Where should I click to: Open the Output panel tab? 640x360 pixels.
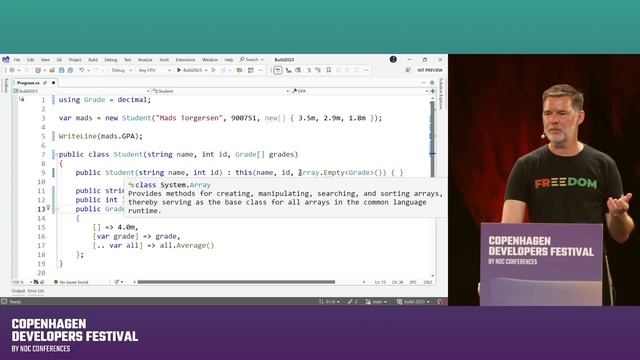coord(18,291)
